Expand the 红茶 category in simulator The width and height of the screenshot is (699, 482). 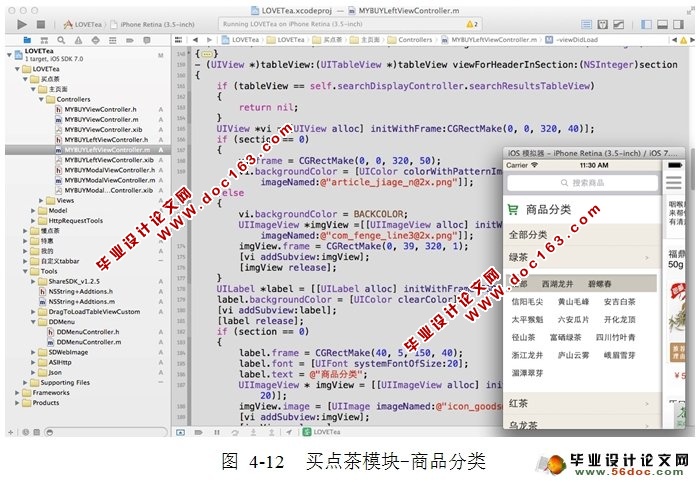[581, 404]
